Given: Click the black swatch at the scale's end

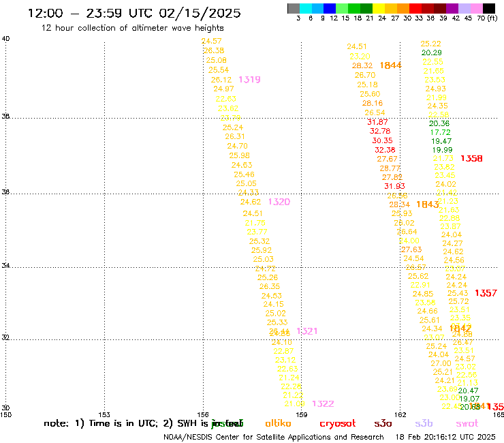Looking at the screenshot, I should [x=488, y=8].
